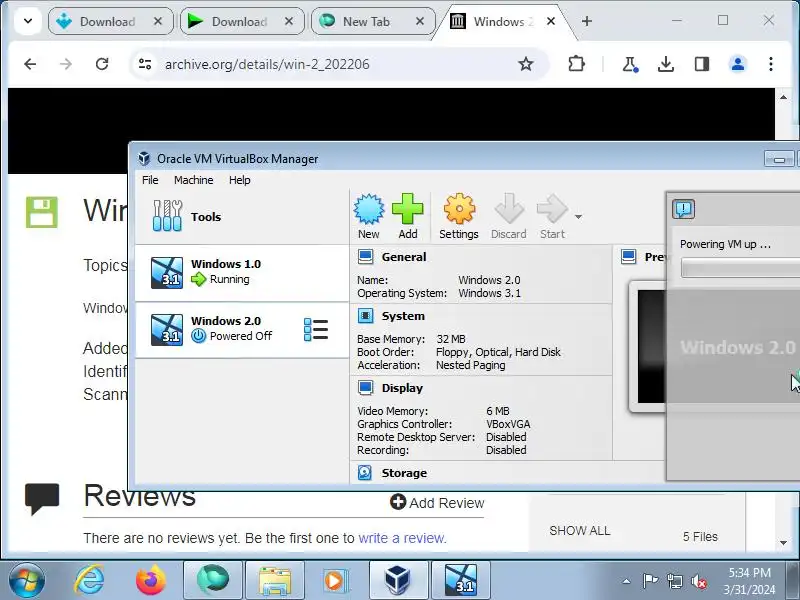Open Media Player taskbar icon

(335, 580)
